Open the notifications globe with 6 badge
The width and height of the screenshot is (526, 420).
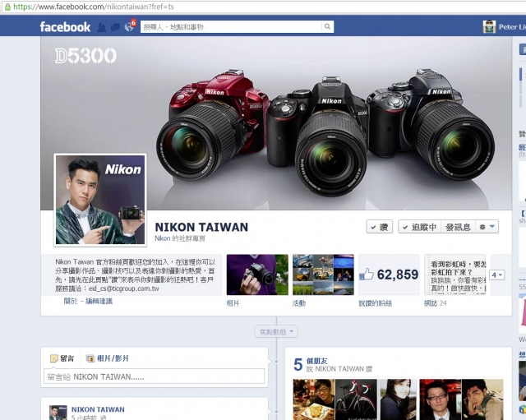(130, 26)
